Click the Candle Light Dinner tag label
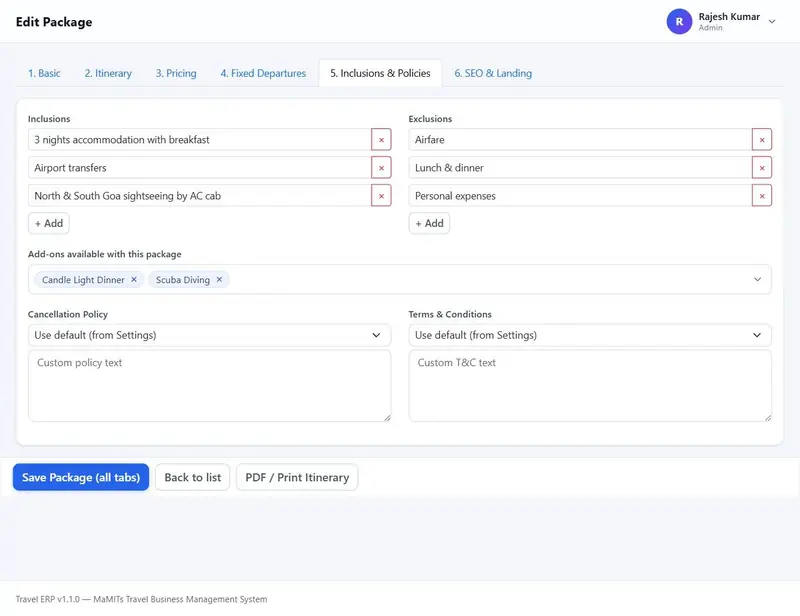 (83, 280)
